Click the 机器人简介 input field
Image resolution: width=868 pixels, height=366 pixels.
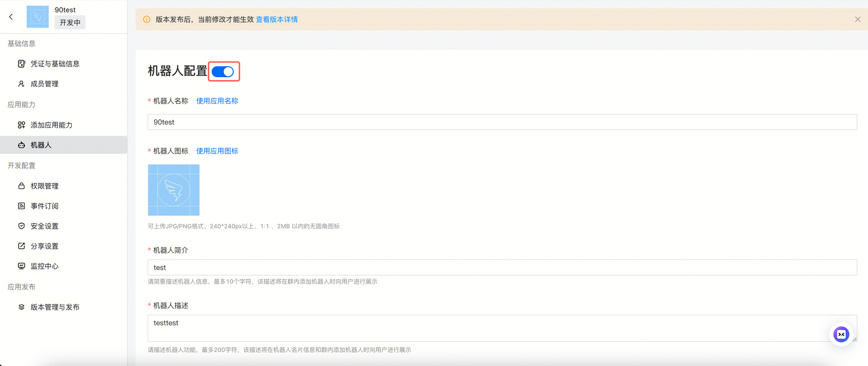pos(502,268)
